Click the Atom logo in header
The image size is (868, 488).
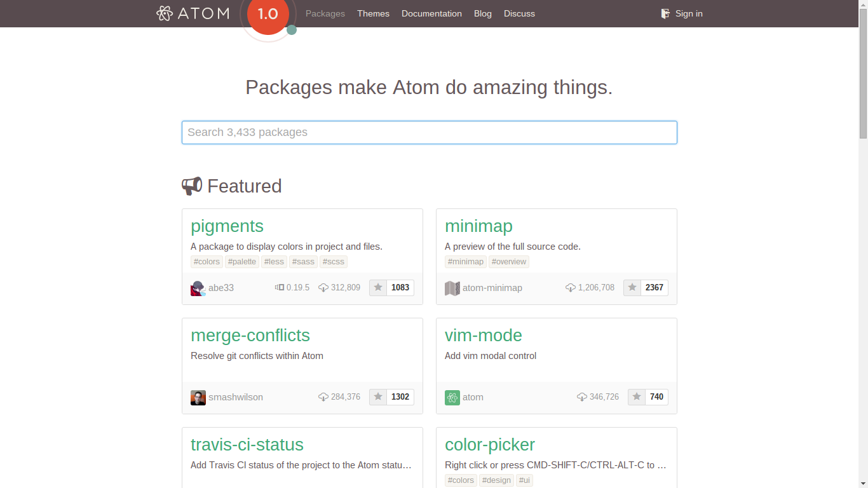tap(193, 13)
